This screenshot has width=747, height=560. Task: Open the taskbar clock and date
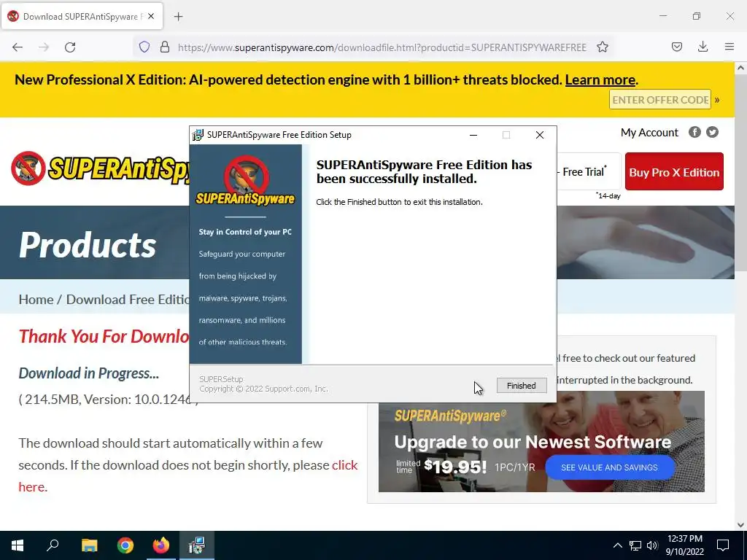pyautogui.click(x=684, y=545)
